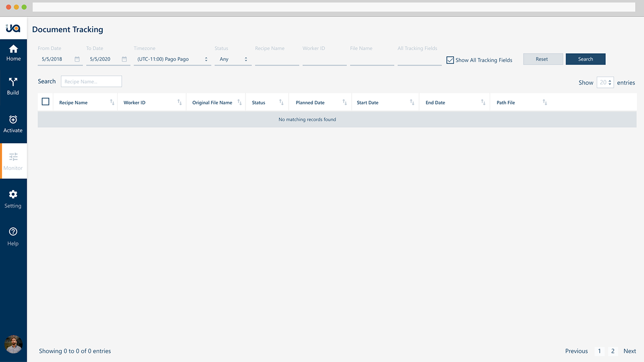
Task: Toggle the select-all table header checkbox
Action: [46, 102]
